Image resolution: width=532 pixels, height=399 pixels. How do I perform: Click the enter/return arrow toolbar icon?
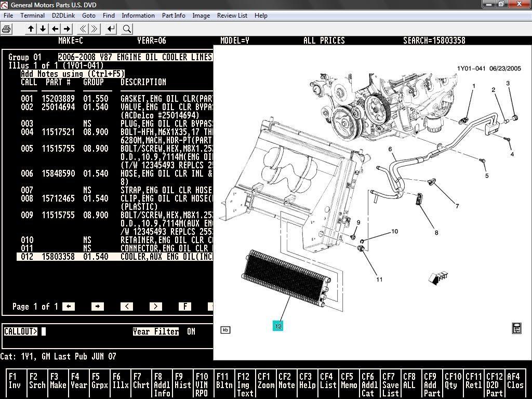click(111, 29)
